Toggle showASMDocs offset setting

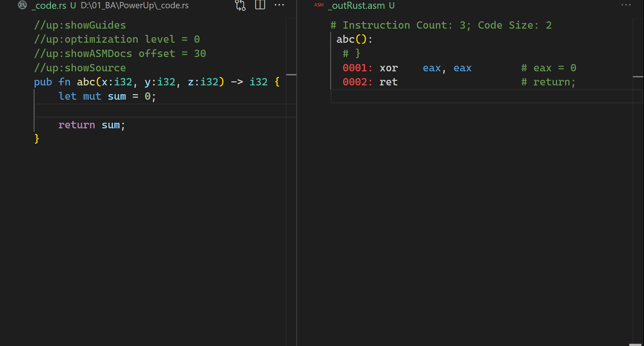(120, 53)
